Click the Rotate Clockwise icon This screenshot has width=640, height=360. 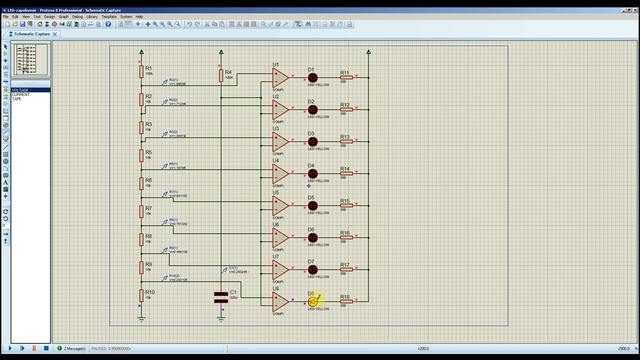click(6, 211)
